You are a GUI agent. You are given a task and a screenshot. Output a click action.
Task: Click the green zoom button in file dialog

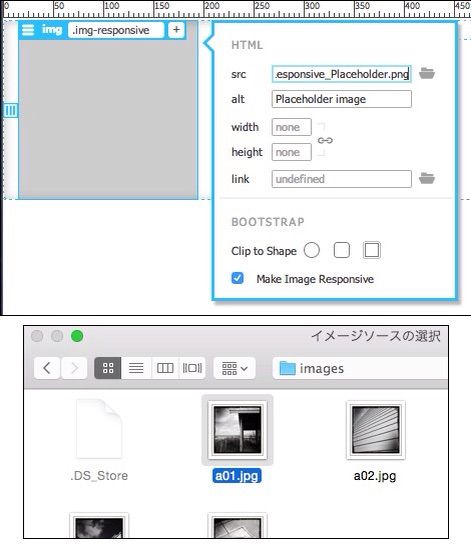[x=77, y=336]
